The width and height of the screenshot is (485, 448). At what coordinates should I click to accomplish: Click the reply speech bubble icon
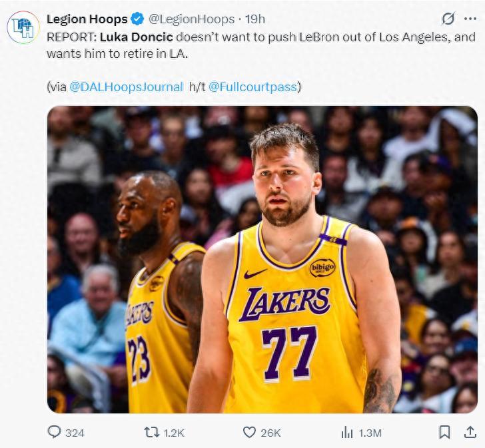54,432
